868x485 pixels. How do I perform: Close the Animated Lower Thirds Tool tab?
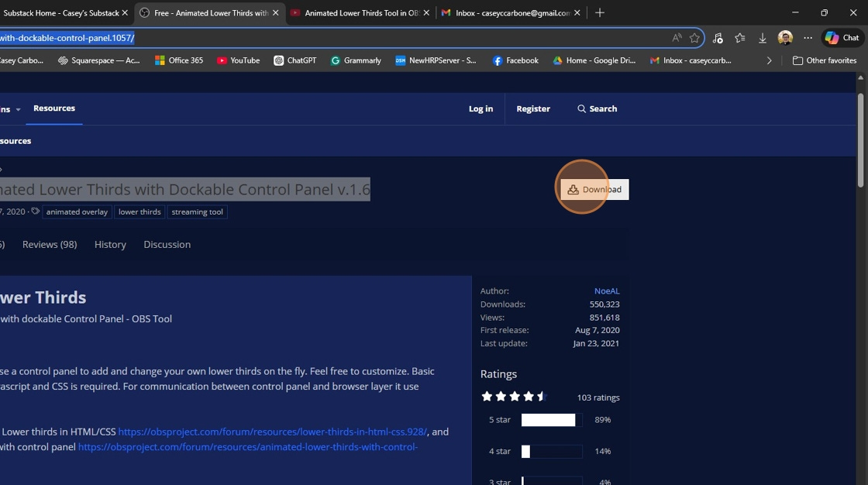(x=426, y=12)
